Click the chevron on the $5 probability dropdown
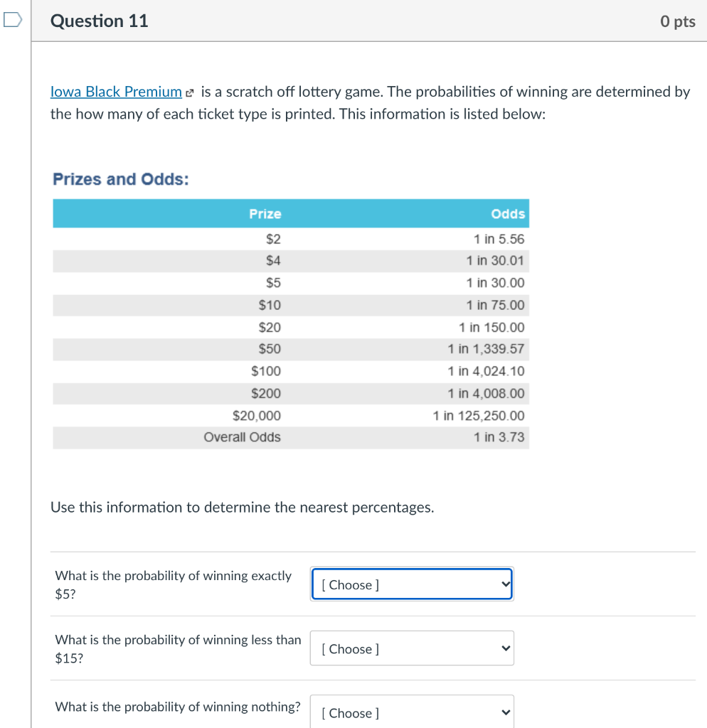This screenshot has height=728, width=707. point(506,583)
